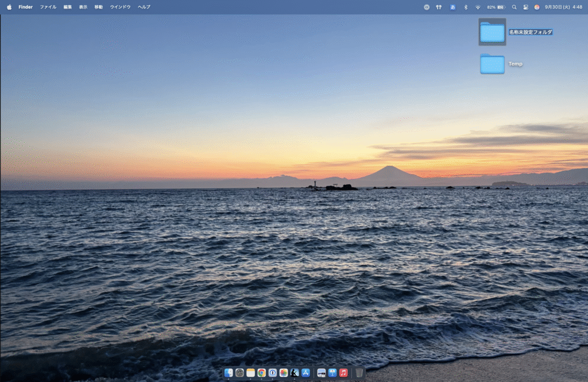Open Finder from the Dock
This screenshot has width=588, height=382.
229,373
